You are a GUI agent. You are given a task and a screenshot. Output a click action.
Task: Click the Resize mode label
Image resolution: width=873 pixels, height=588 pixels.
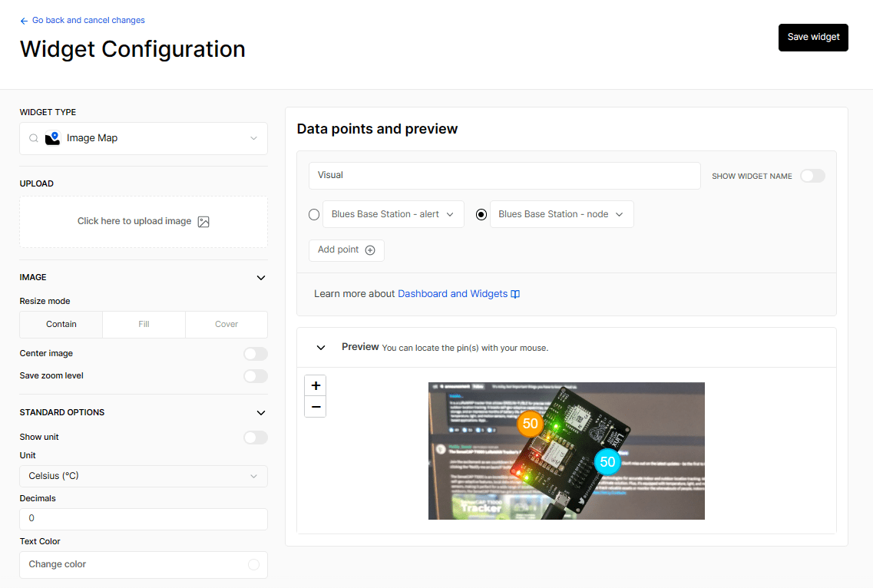pyautogui.click(x=45, y=301)
